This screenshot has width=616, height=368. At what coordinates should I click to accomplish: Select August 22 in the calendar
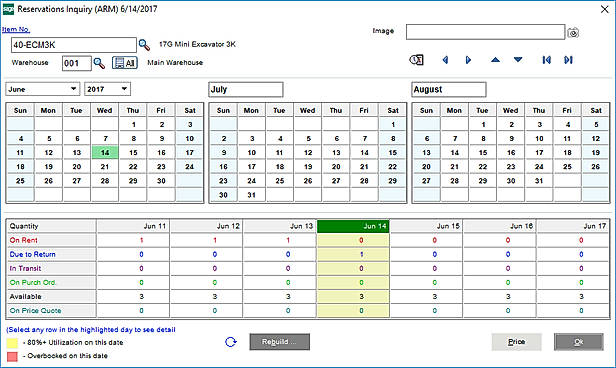tap(482, 167)
